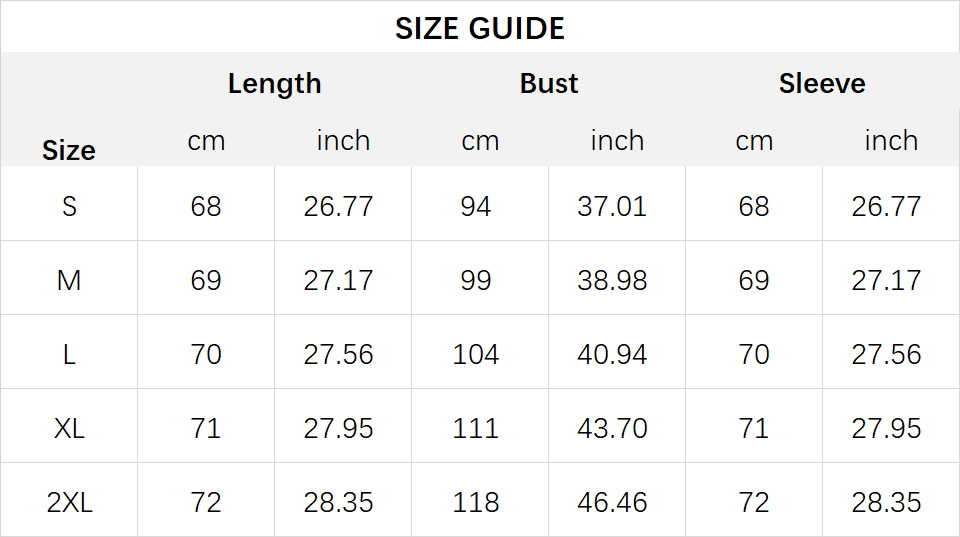The height and width of the screenshot is (537, 960).
Task: Select the XL size row label
Action: 69,429
